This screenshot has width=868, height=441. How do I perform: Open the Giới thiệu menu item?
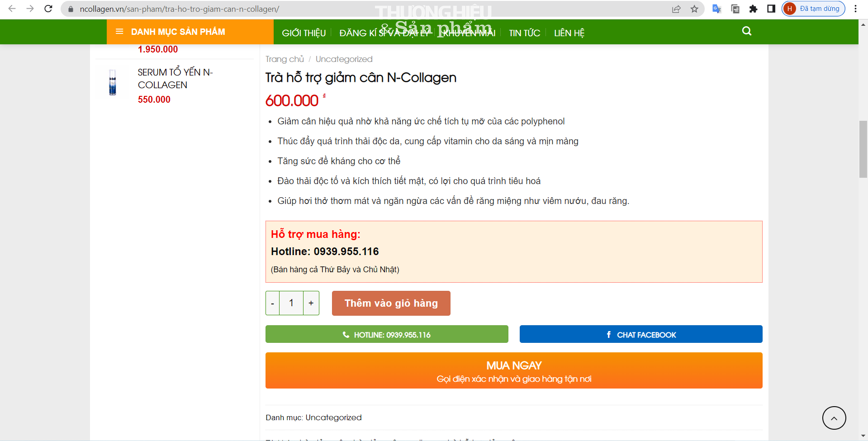(x=304, y=33)
